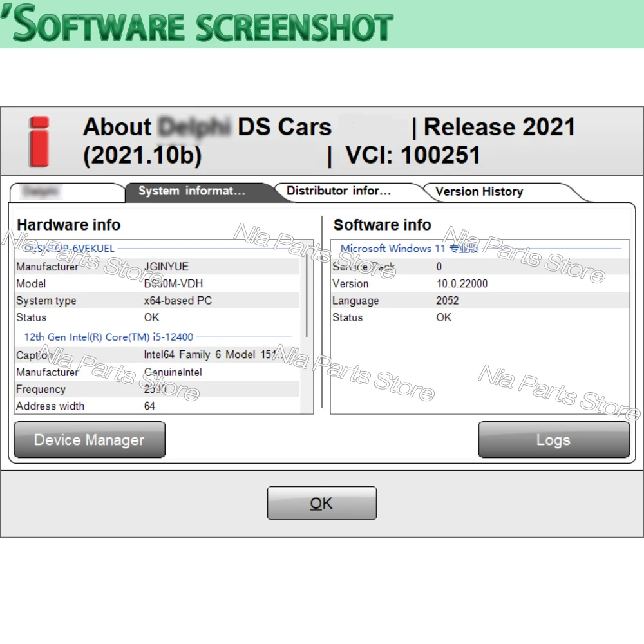Select the 'Frequency' row label

point(41,390)
